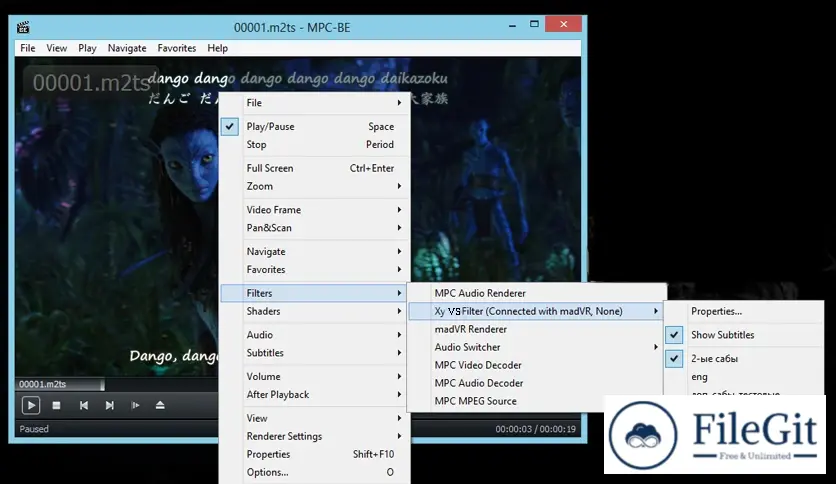Expand Favorites submenu in context menu

(x=315, y=269)
